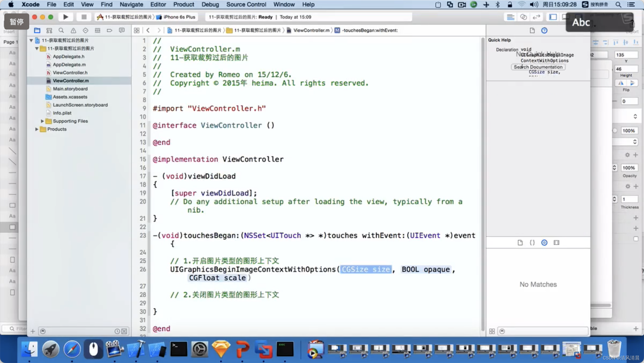Open ViewController.h file
Image resolution: width=644 pixels, height=363 pixels.
(70, 72)
